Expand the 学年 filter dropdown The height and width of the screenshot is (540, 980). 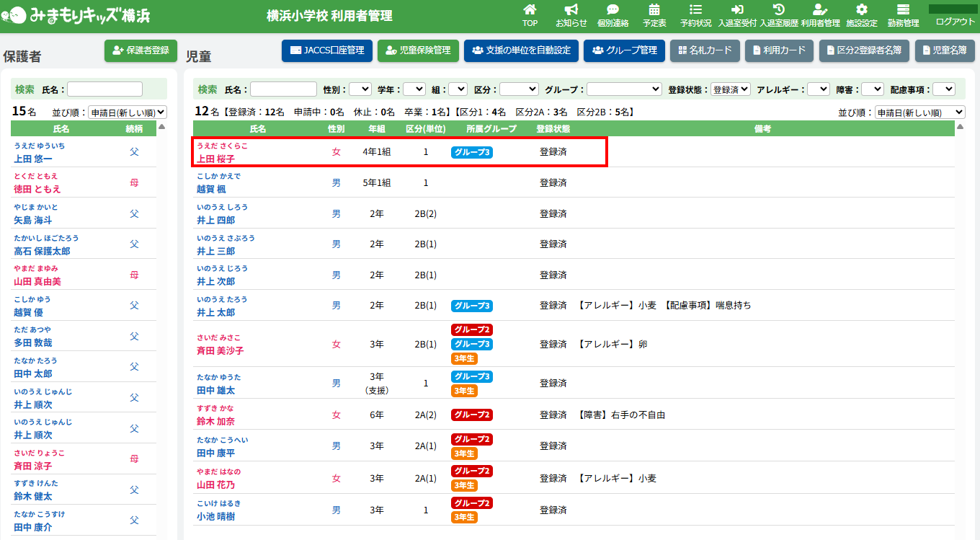tap(414, 89)
